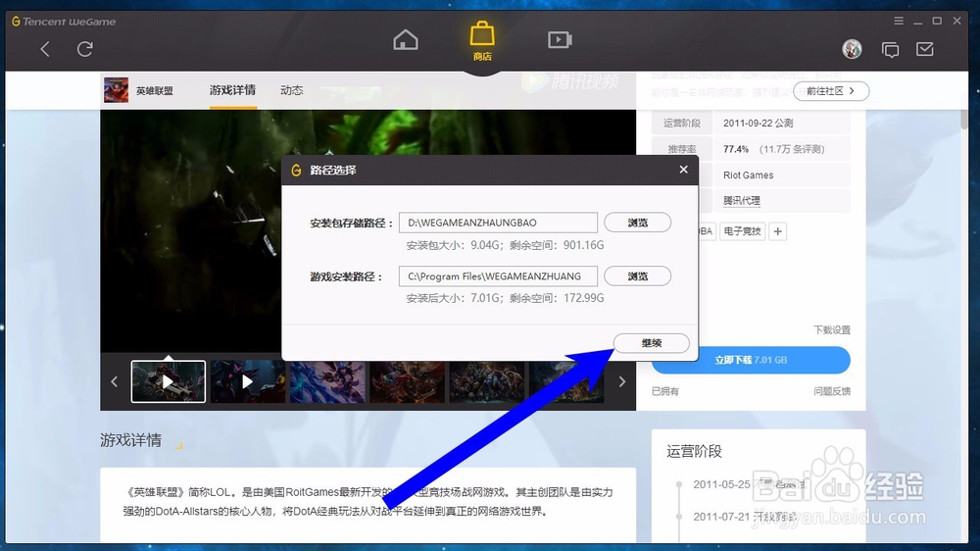Screen dimensions: 980x551
Task: Browse for 安装包存储路径 folder
Action: (638, 223)
